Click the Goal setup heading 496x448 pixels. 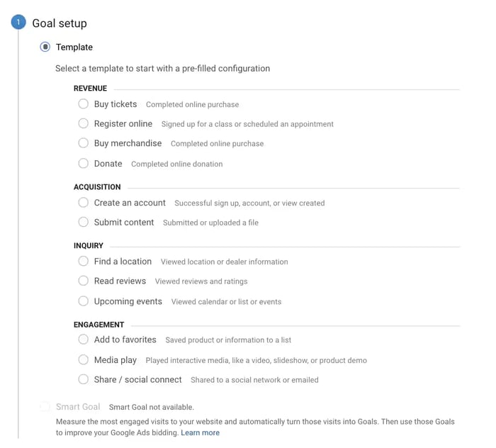tap(60, 23)
